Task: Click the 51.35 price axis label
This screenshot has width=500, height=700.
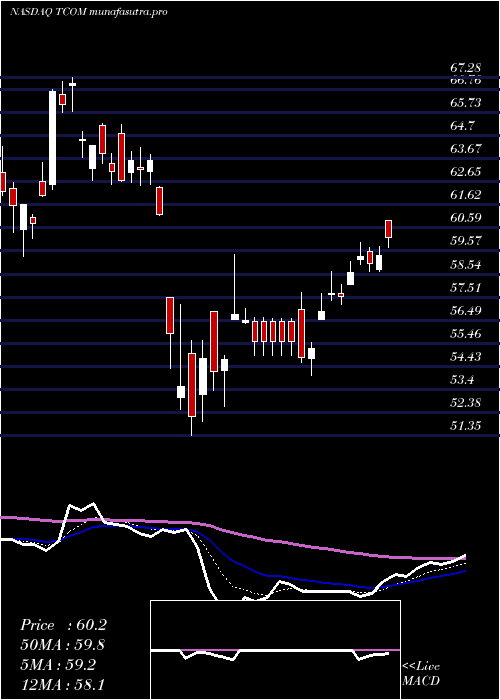Action: [x=465, y=425]
